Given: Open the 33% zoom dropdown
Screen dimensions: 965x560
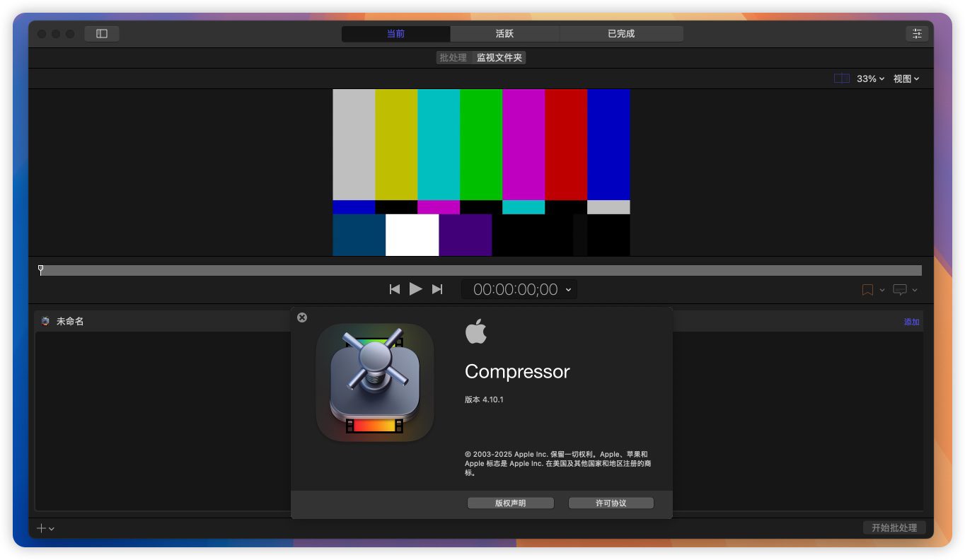Looking at the screenshot, I should [871, 78].
